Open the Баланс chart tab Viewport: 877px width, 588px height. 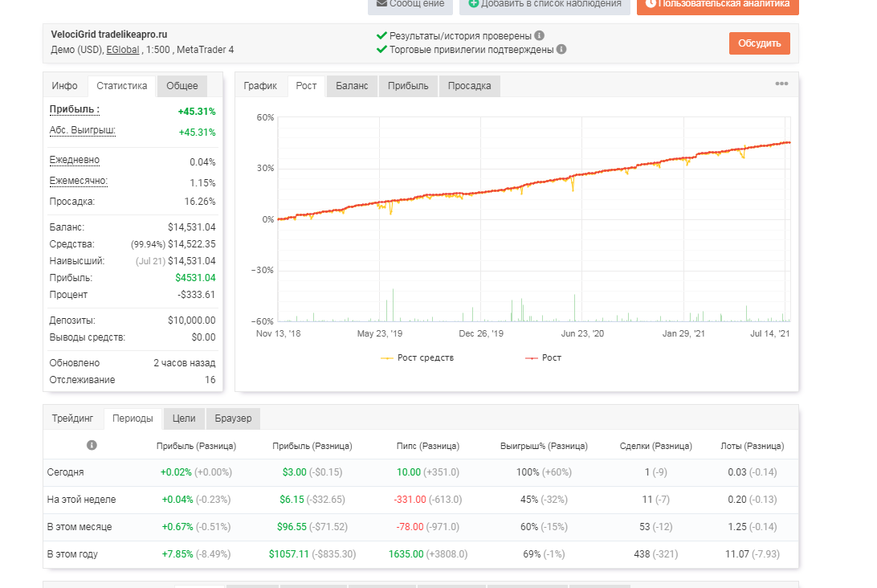[352, 86]
